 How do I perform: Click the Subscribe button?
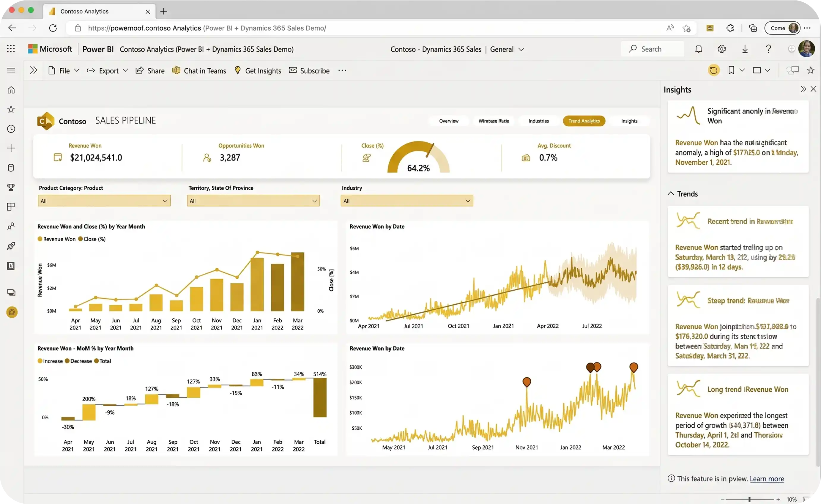coord(309,70)
